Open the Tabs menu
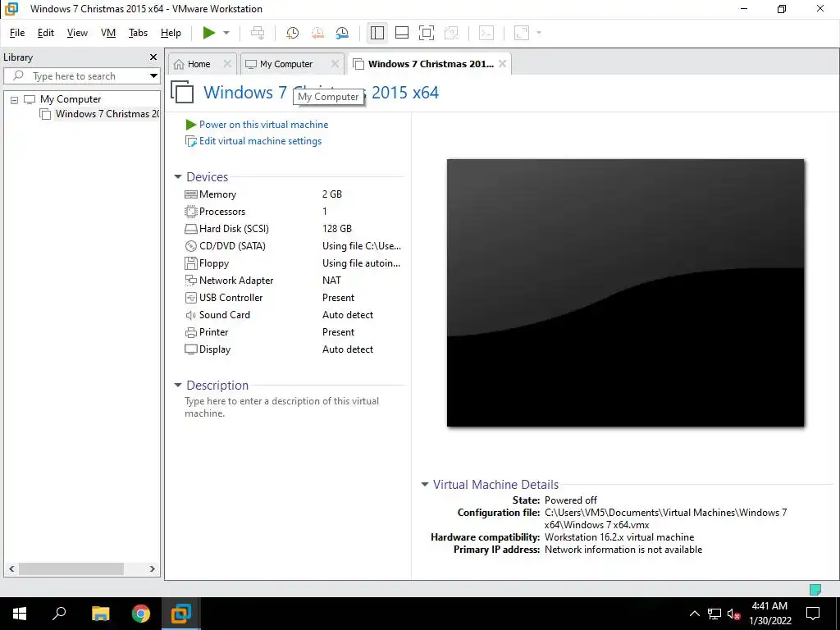This screenshot has height=630, width=840. point(138,33)
